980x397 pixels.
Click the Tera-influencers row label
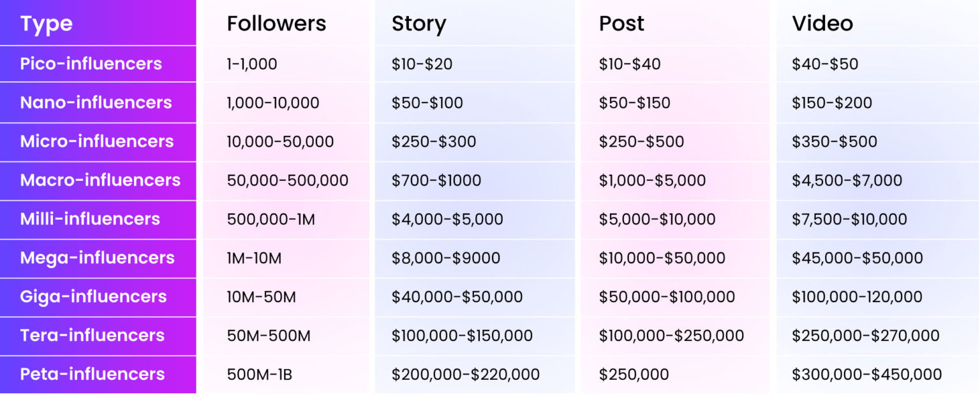coord(93,336)
